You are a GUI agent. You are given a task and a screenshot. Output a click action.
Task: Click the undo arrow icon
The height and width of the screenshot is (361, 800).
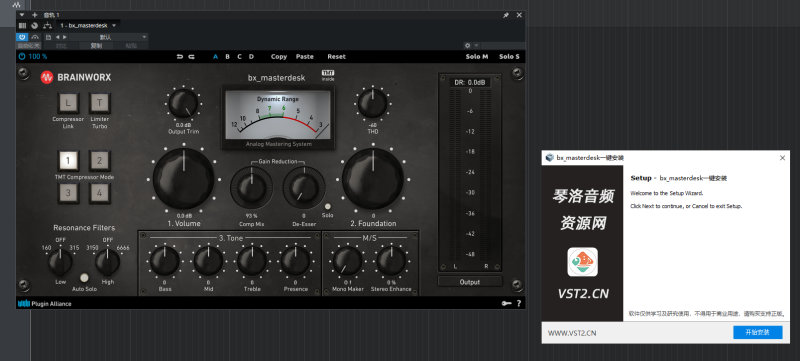tap(180, 57)
